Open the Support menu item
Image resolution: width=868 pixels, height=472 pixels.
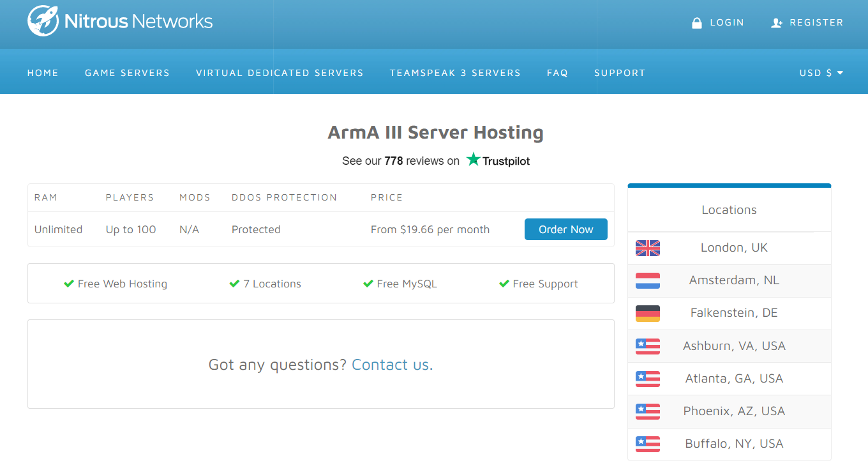620,73
